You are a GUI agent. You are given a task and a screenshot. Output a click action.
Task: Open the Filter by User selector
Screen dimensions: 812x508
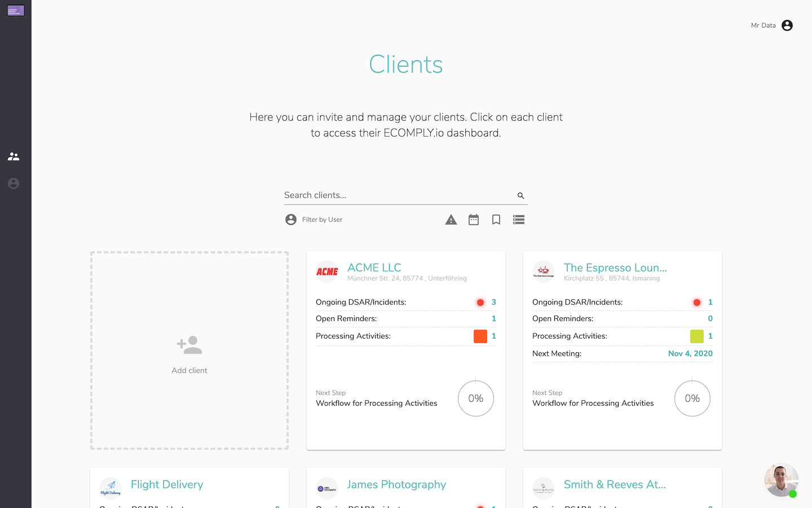pos(314,220)
